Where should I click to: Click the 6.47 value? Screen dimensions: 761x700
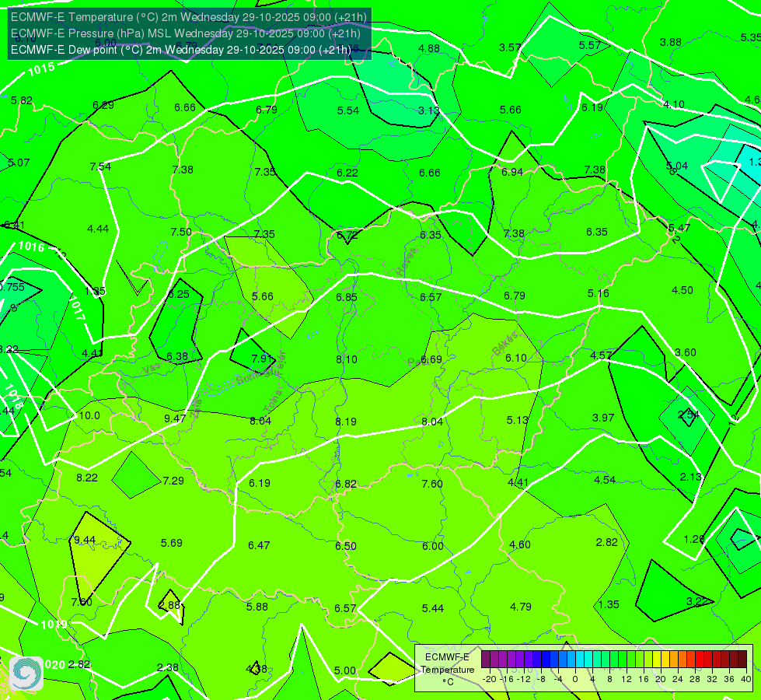pyautogui.click(x=259, y=545)
